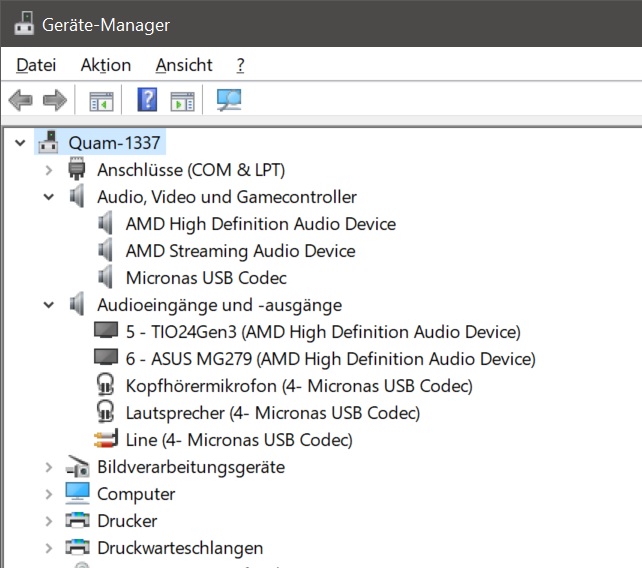The image size is (642, 568).
Task: Show/hide action pane toolbar icon
Action: click(182, 101)
